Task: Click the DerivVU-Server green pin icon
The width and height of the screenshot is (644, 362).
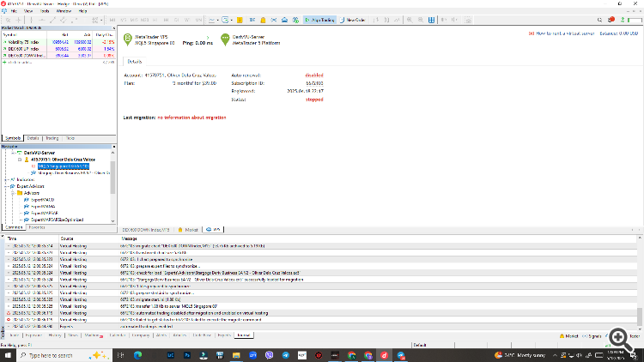Action: click(225, 39)
